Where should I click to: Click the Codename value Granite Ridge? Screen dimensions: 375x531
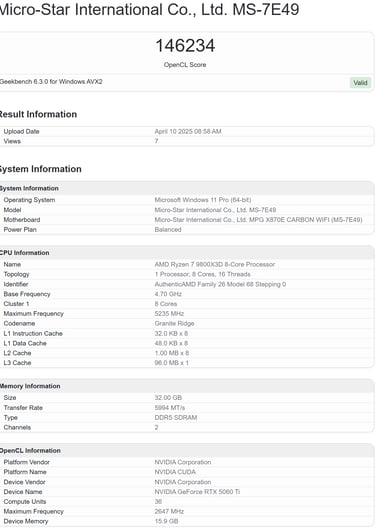(174, 323)
